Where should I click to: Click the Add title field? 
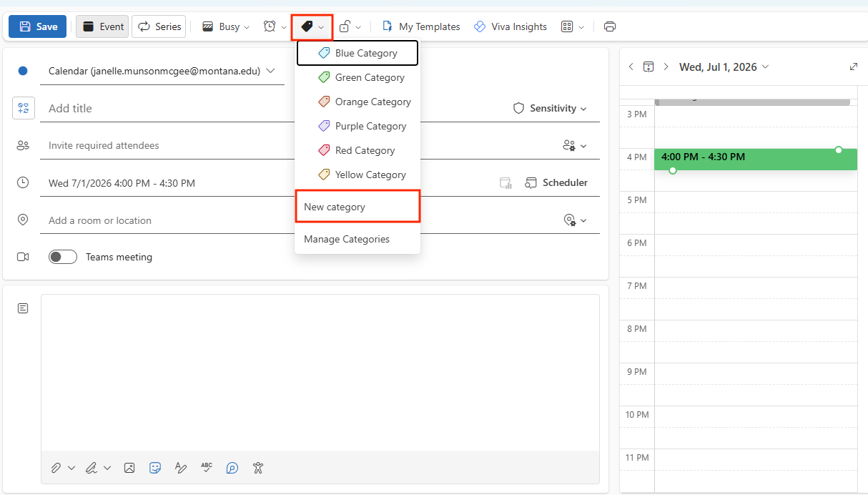pos(272,109)
